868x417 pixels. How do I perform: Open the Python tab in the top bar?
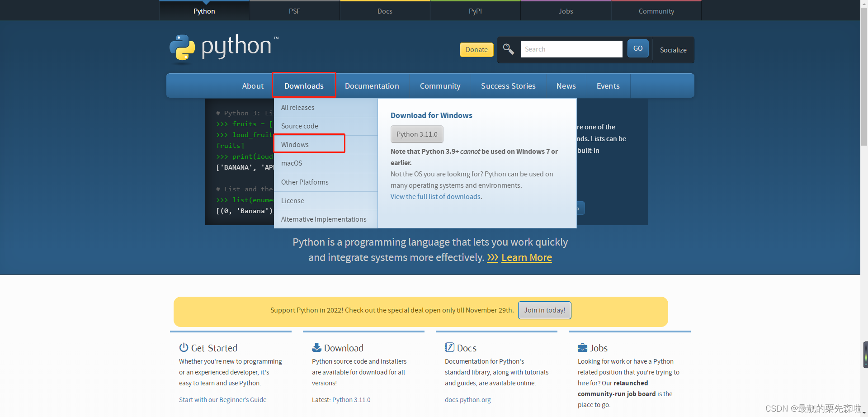(204, 11)
